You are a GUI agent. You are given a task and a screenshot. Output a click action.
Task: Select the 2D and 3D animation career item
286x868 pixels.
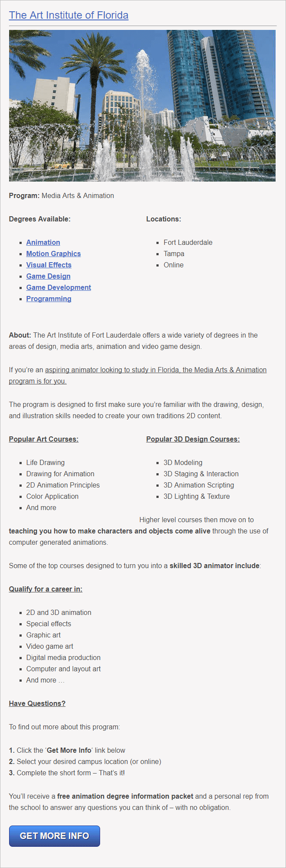[58, 612]
